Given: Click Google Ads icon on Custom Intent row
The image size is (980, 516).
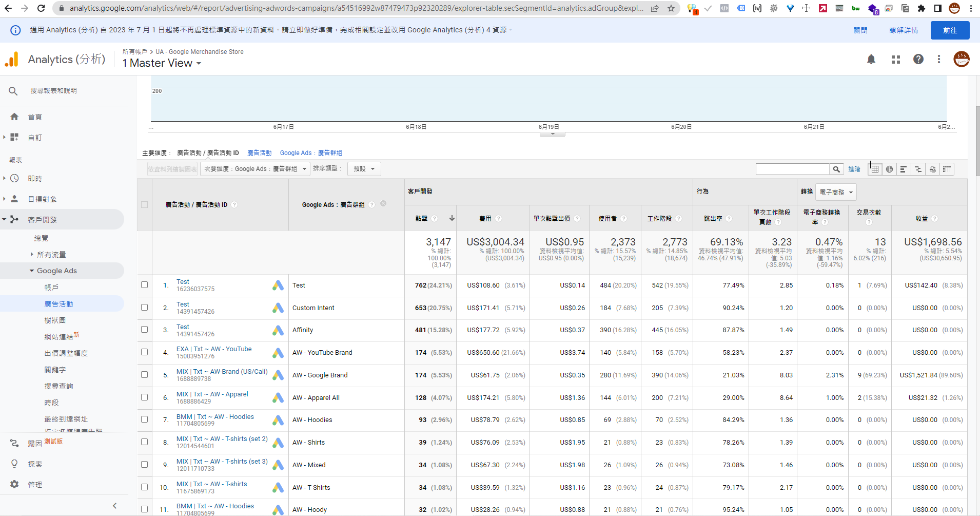Looking at the screenshot, I should point(278,308).
